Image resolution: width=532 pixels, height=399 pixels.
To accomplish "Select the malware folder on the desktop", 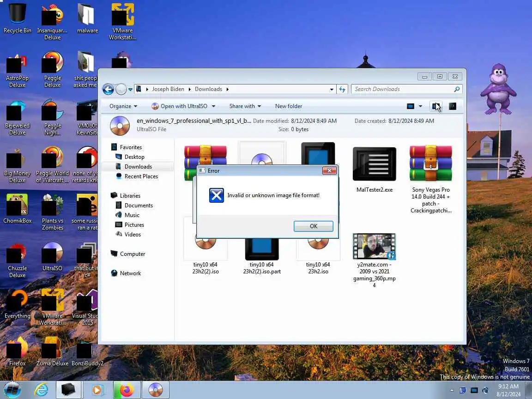I will pyautogui.click(x=87, y=18).
